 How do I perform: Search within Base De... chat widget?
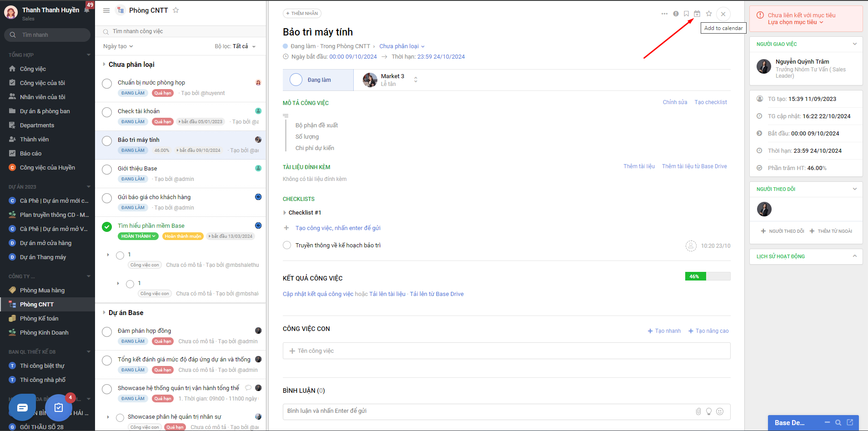coord(838,423)
